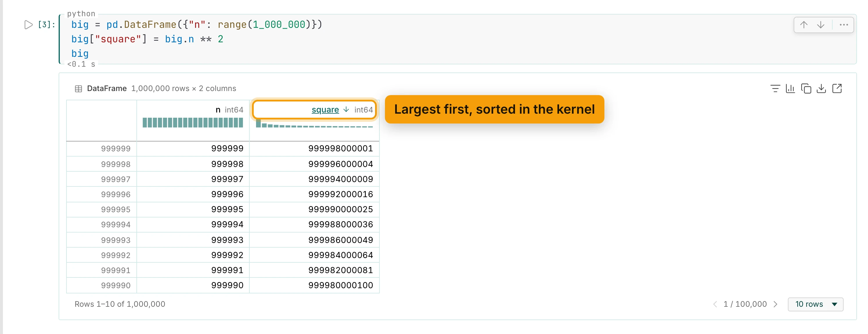868x334 pixels.
Task: Click the '1,000,000 rows × 2 columns' label
Action: click(x=184, y=88)
